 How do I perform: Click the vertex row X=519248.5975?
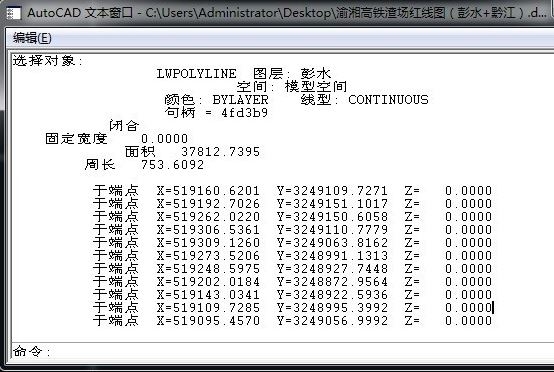tap(292, 269)
